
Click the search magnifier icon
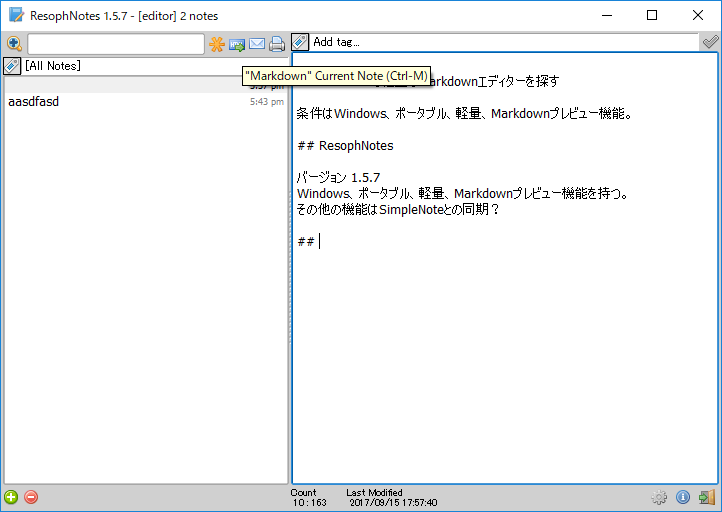(x=14, y=44)
